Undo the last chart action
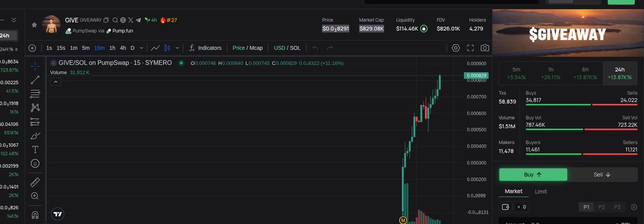This screenshot has height=224, width=644. 315,48
